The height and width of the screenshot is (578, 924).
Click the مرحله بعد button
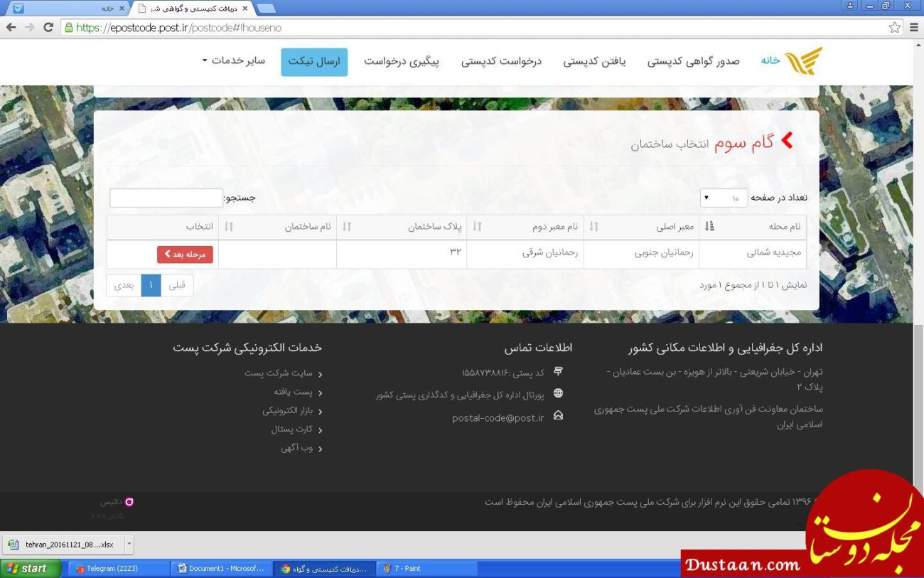(x=186, y=254)
